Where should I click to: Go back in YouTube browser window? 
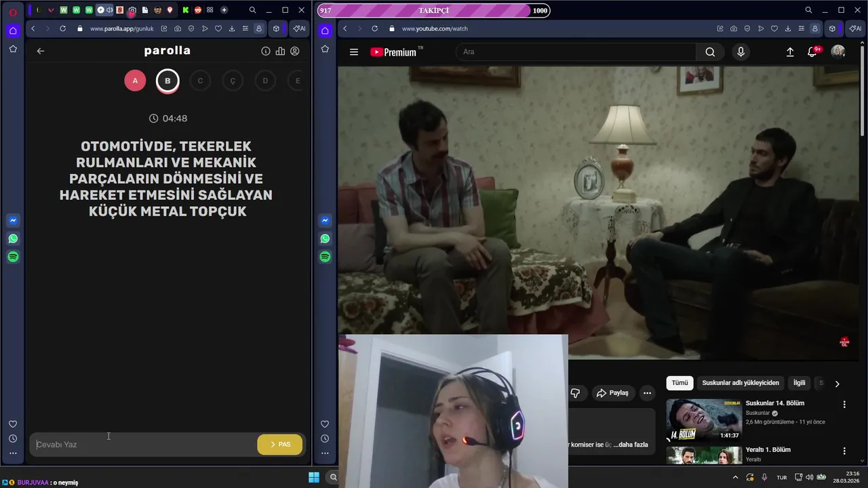click(x=344, y=28)
